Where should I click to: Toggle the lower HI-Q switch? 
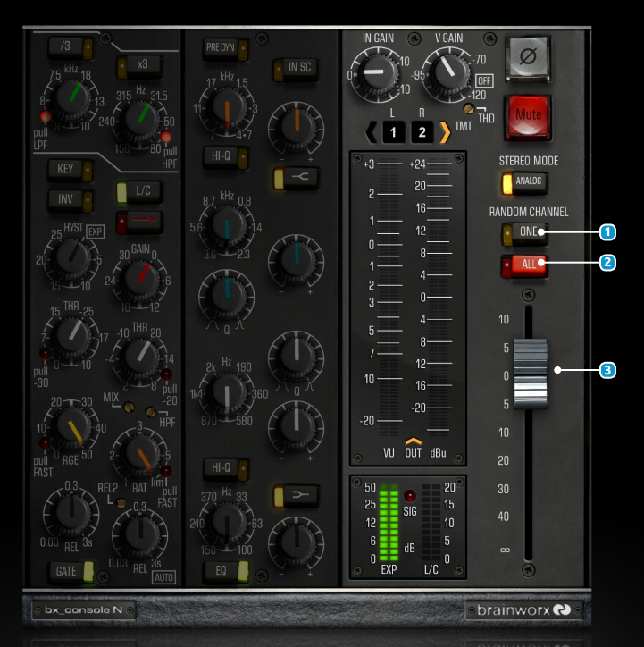(225, 469)
